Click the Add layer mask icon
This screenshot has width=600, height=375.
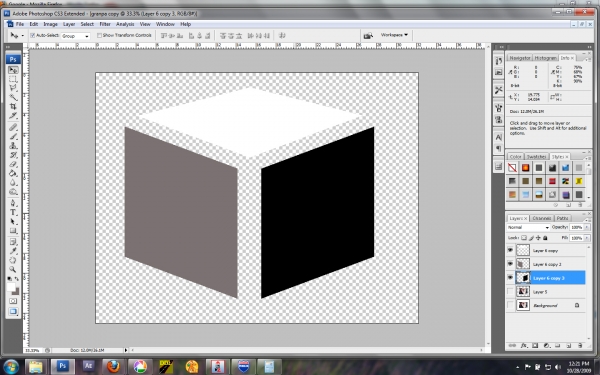535,346
